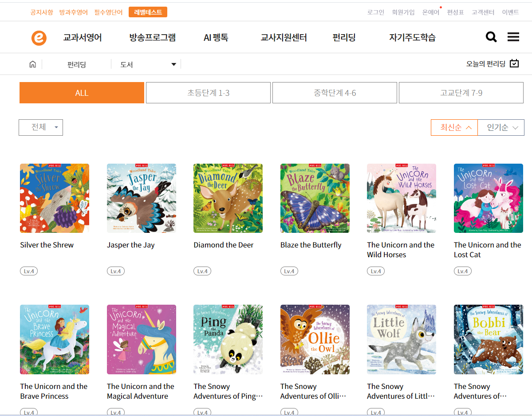
Task: Open 고객센터 link
Action: tap(483, 12)
